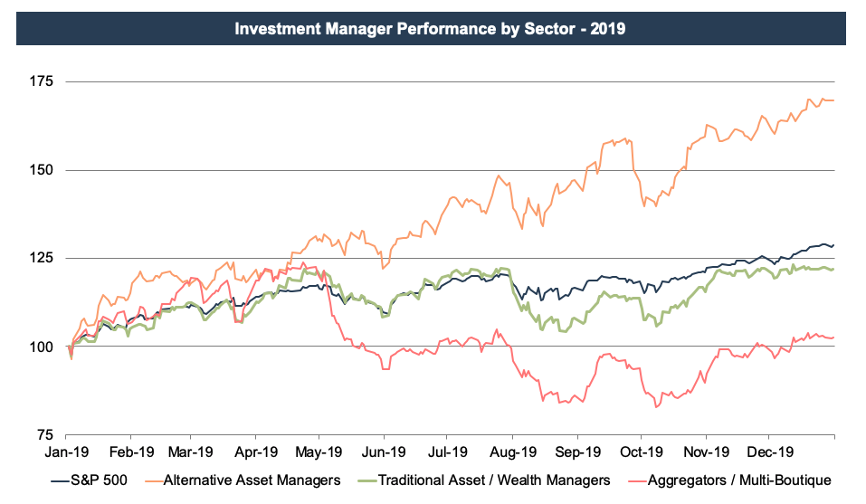
Task: Click the 125 y-axis label
Action: tap(41, 258)
